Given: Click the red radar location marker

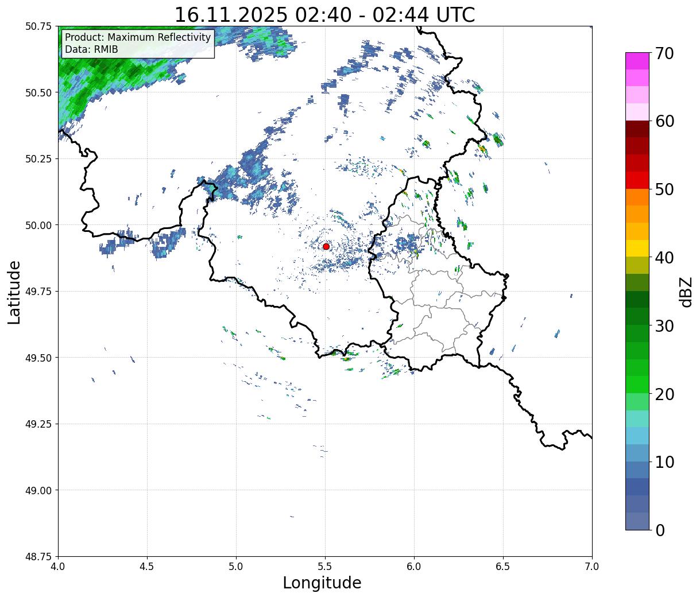Looking at the screenshot, I should 326,246.
